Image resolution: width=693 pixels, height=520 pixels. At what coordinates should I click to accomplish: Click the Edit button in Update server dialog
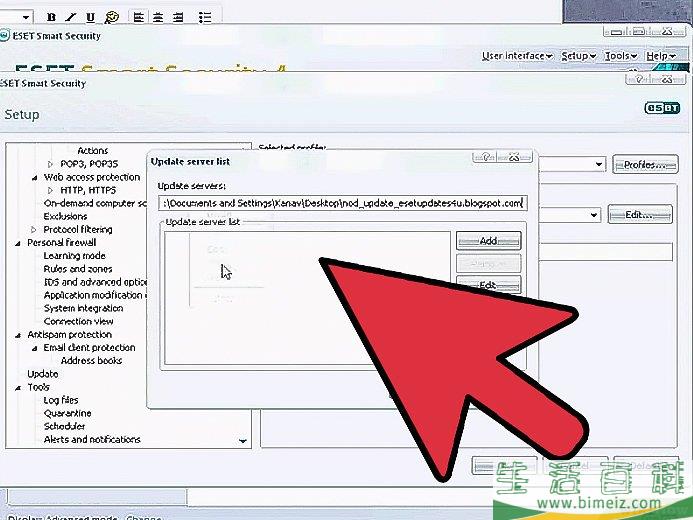point(488,285)
